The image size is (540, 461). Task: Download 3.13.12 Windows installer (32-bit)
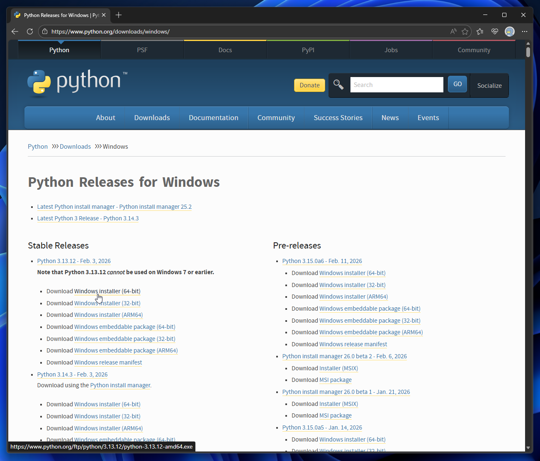pyautogui.click(x=107, y=303)
